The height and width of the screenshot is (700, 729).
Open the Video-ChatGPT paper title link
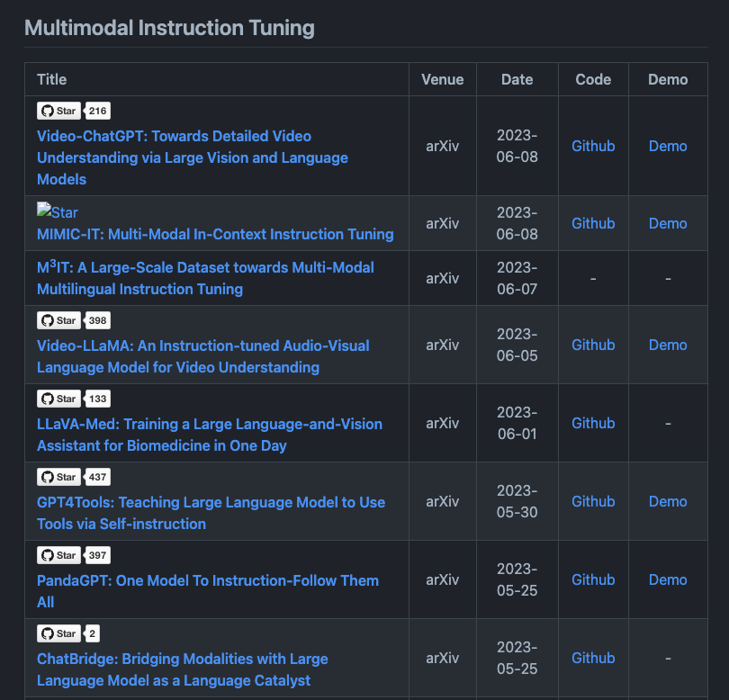[x=193, y=157]
